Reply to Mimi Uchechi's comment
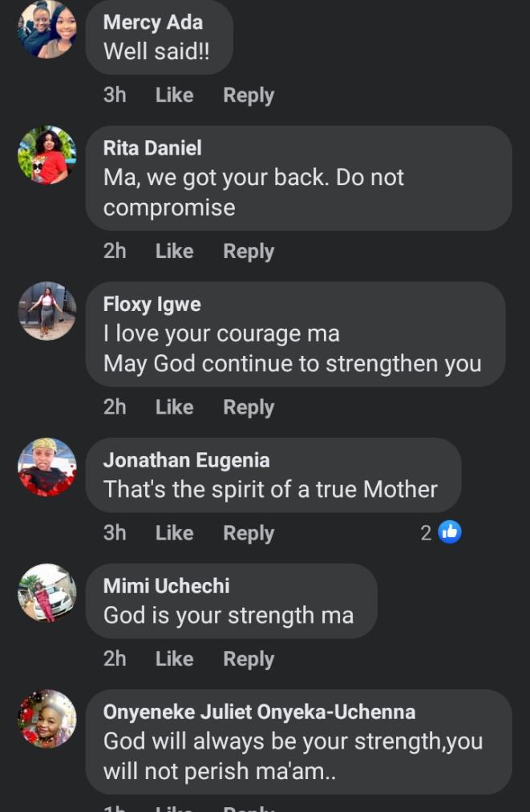The width and height of the screenshot is (530, 812). pyautogui.click(x=249, y=659)
